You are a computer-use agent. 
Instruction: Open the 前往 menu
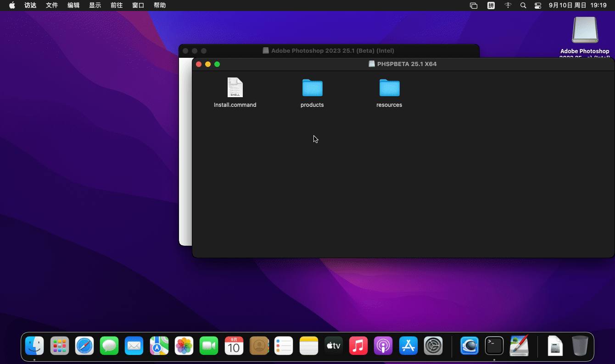click(117, 6)
